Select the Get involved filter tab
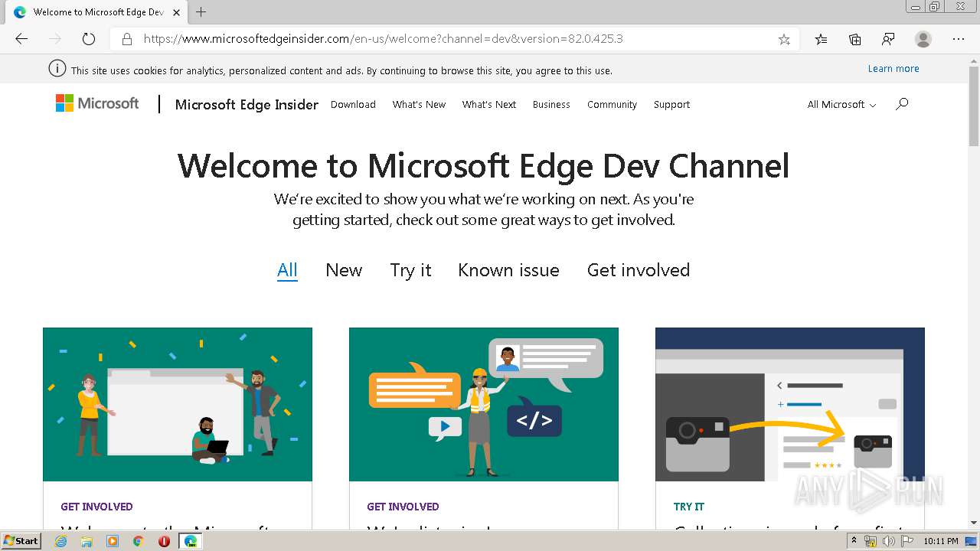 (639, 270)
